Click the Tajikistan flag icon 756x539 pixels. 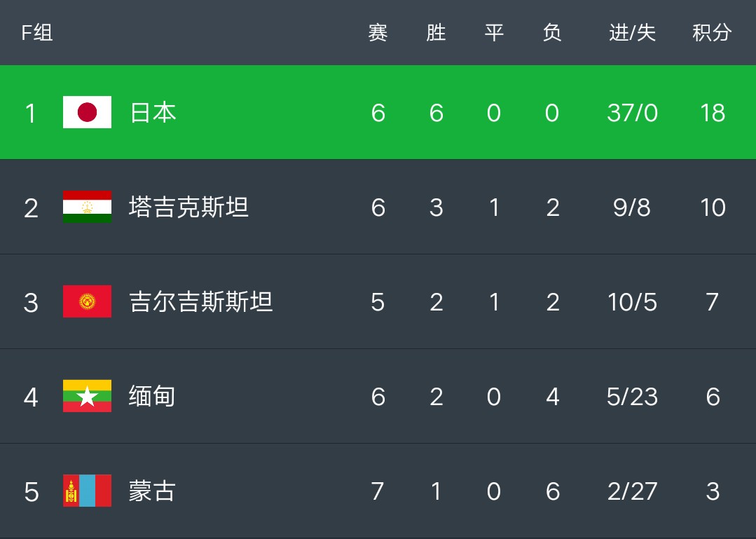[x=87, y=207]
